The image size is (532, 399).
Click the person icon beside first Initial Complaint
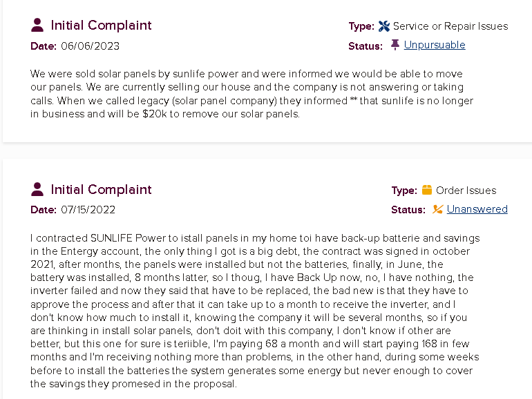tap(37, 25)
